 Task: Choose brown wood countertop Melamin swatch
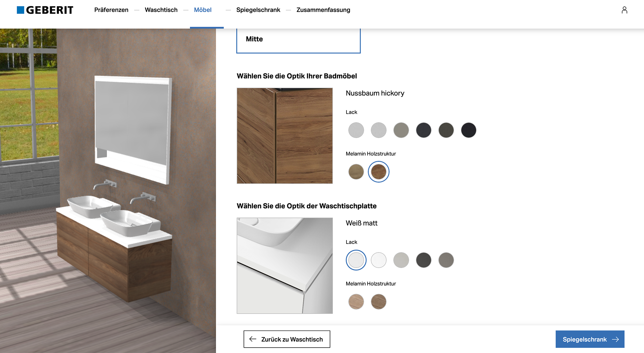(378, 302)
